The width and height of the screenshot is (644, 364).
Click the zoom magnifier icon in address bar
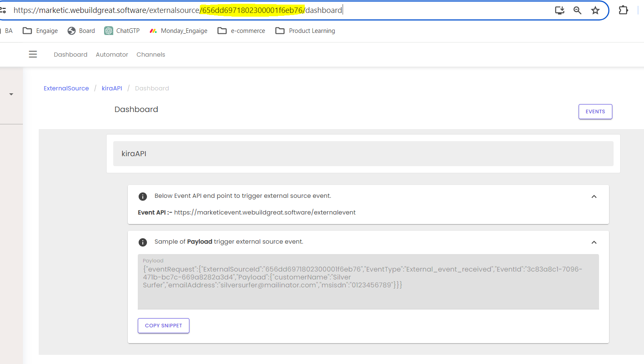[577, 10]
